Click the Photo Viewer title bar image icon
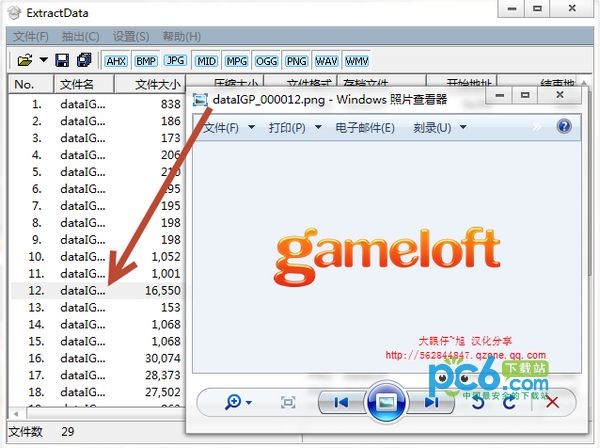 click(200, 99)
